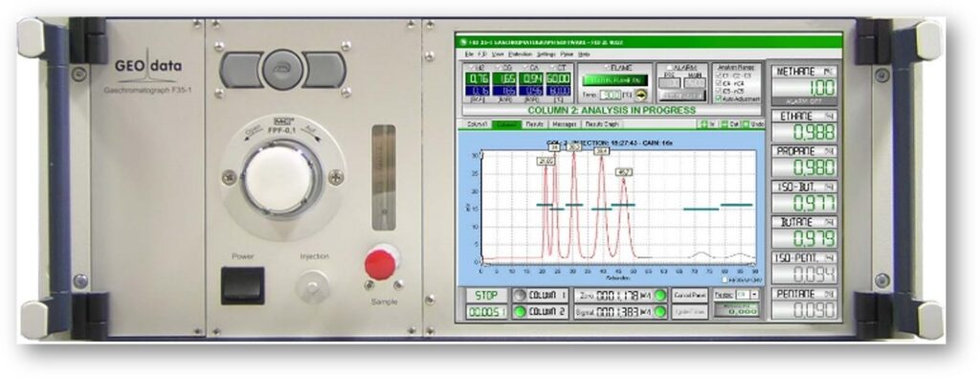This screenshot has width=980, height=378.
Task: Click the unit icon on BUTANE panel
Action: [x=830, y=222]
